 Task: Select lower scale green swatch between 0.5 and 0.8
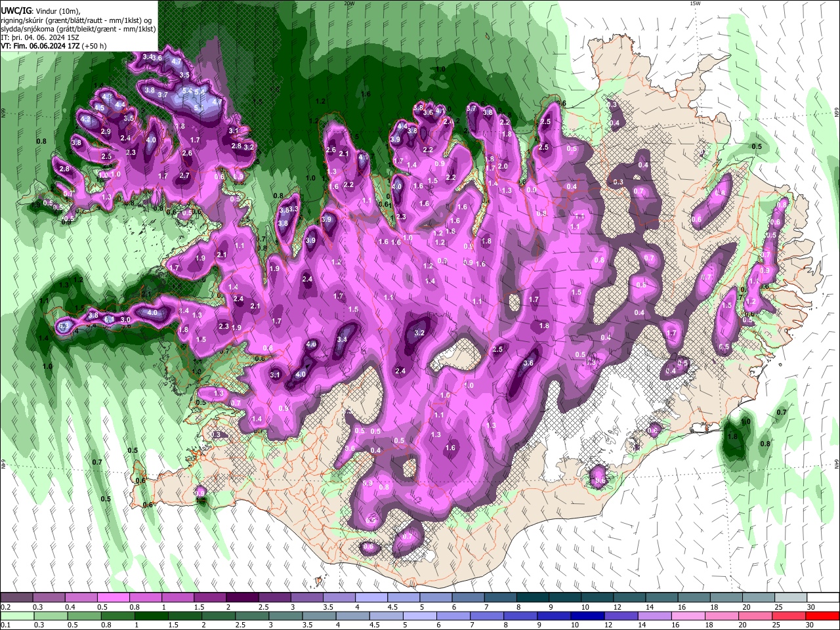click(85, 616)
